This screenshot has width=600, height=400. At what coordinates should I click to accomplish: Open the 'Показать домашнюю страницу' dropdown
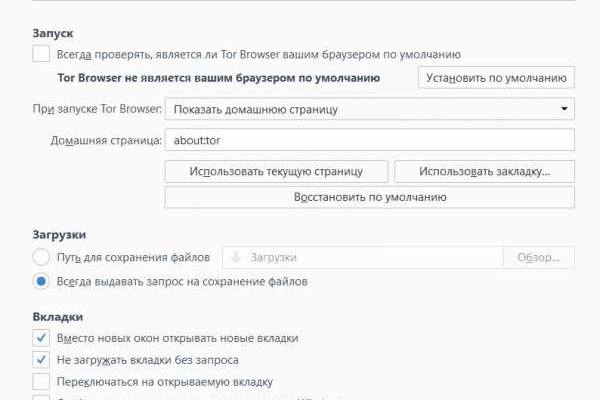(x=360, y=108)
